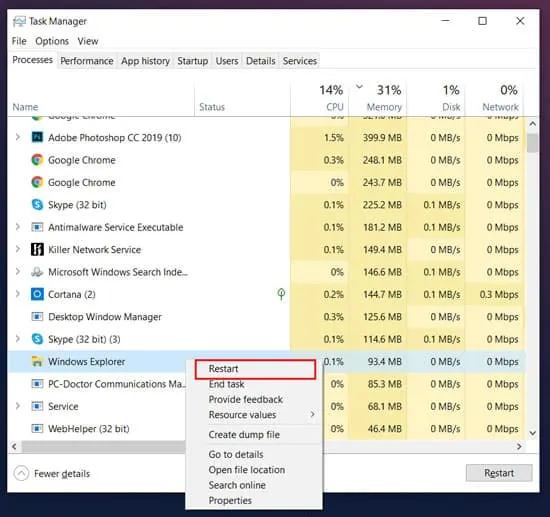The width and height of the screenshot is (550, 517).
Task: Expand the Antimalware Service Executable group
Action: (18, 227)
